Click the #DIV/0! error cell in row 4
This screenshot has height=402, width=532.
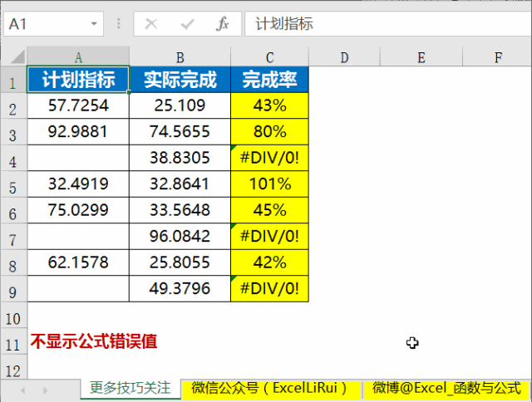click(x=269, y=158)
